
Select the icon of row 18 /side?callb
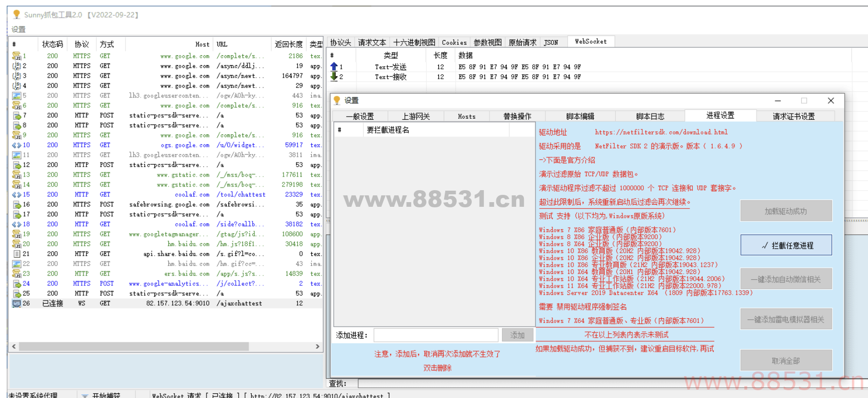click(x=16, y=225)
